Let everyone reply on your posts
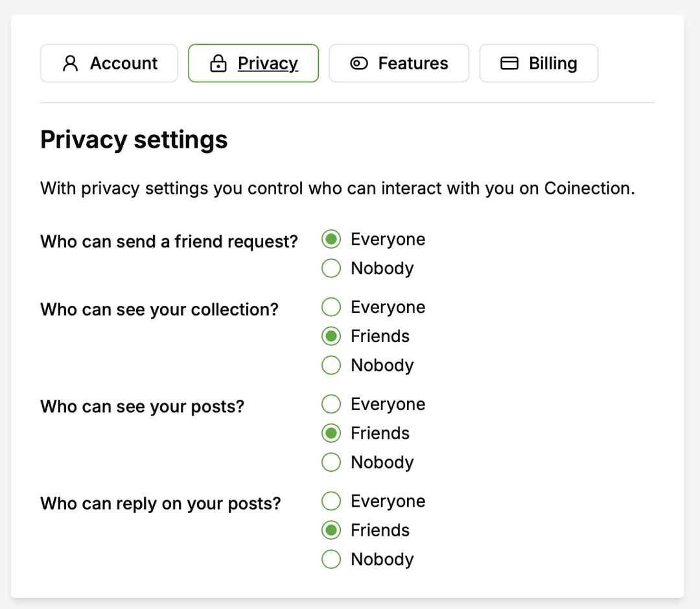700x609 pixels. click(331, 501)
